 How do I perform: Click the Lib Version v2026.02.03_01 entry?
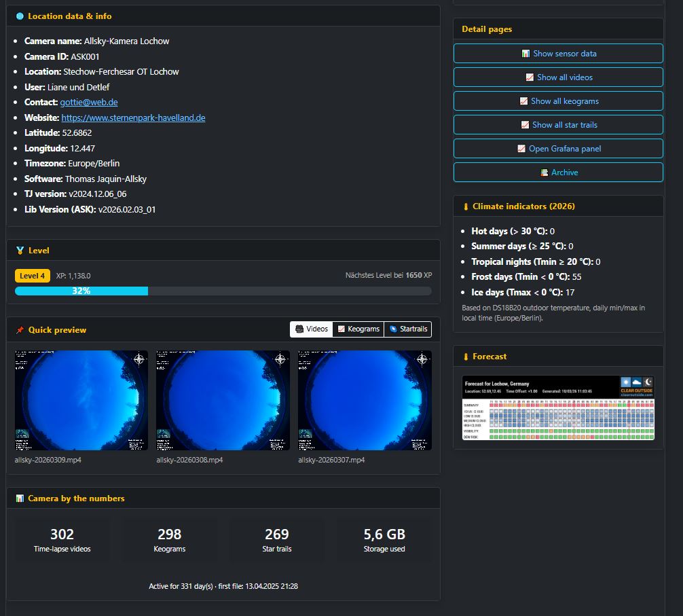click(90, 210)
